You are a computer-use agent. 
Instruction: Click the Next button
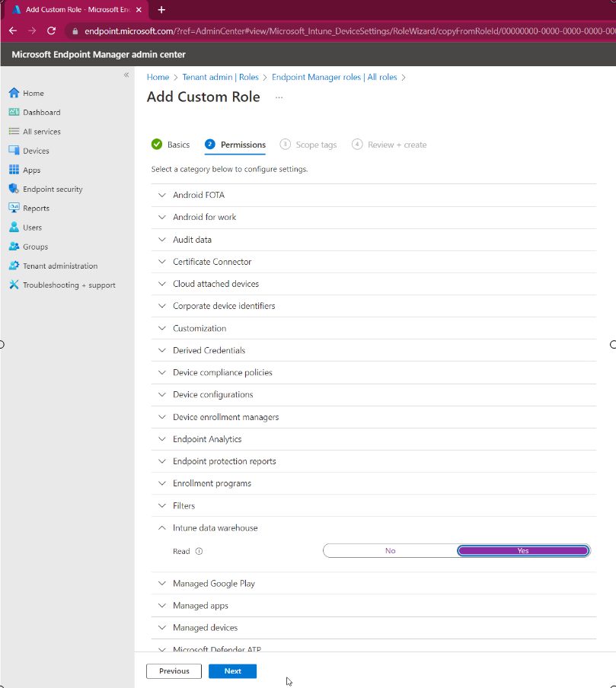(232, 671)
